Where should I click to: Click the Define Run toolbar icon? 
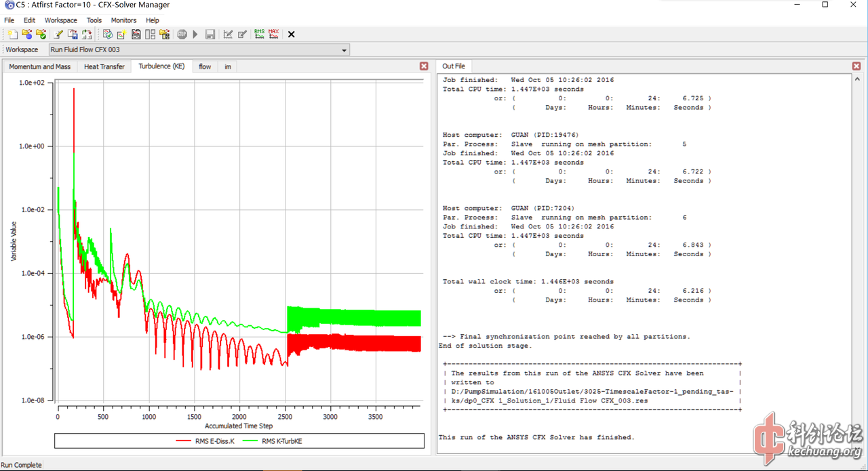[12, 34]
